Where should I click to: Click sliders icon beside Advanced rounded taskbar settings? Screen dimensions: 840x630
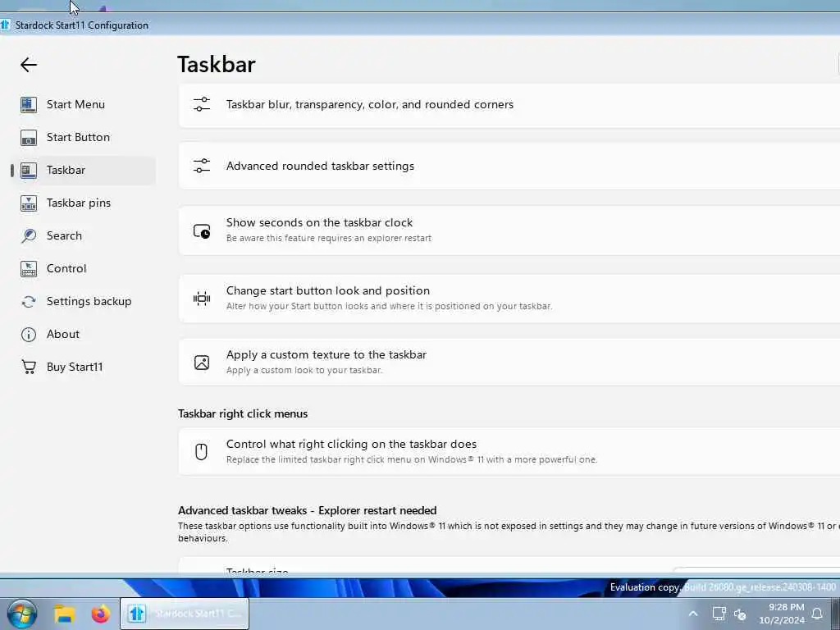coord(202,166)
